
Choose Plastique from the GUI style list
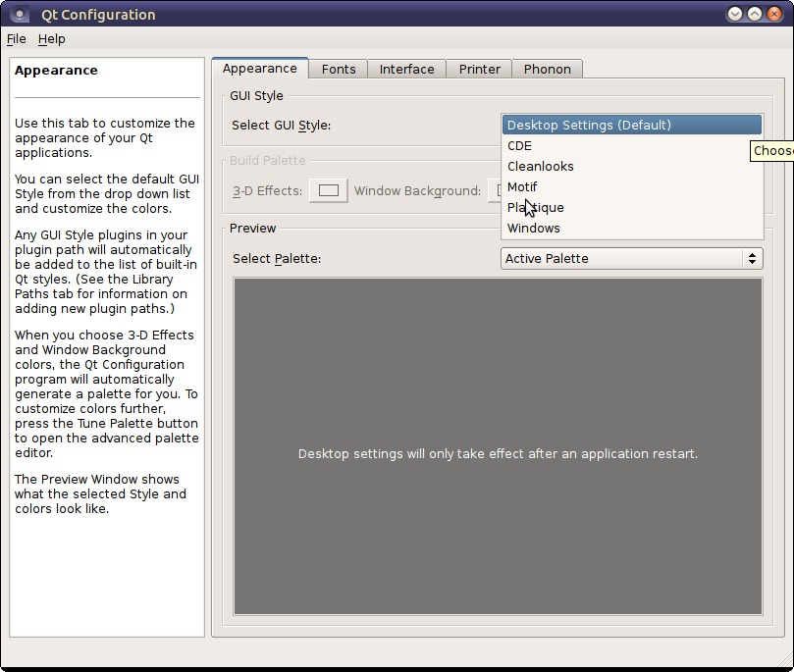click(x=632, y=207)
